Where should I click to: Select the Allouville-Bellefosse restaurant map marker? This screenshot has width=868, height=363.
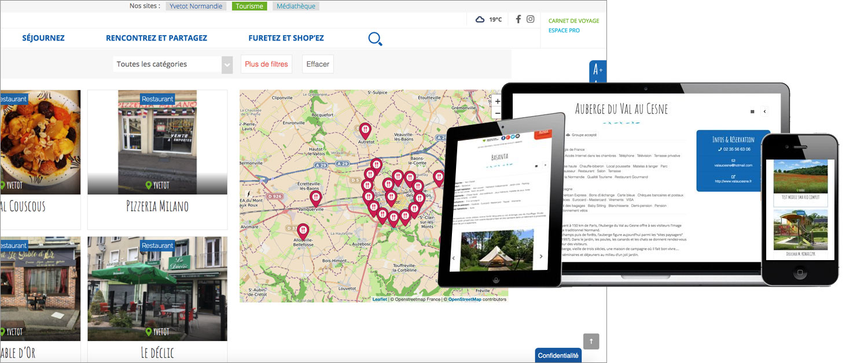pos(302,232)
